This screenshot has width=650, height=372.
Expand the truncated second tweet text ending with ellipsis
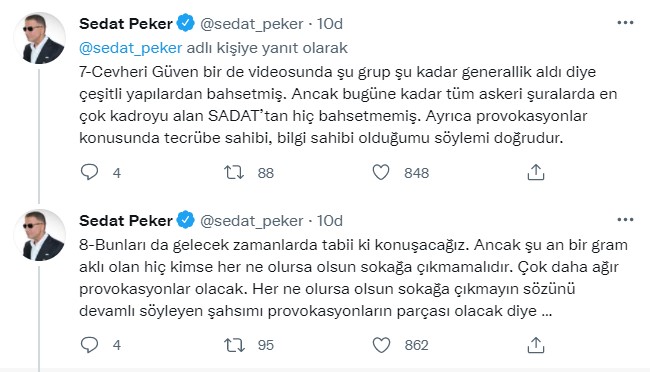click(547, 311)
